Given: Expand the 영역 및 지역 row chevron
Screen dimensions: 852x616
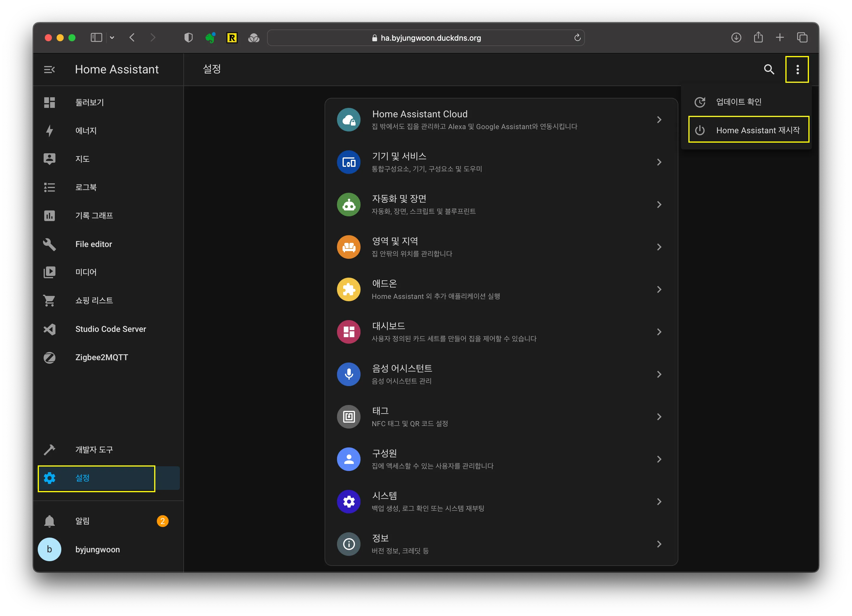Looking at the screenshot, I should coord(659,247).
